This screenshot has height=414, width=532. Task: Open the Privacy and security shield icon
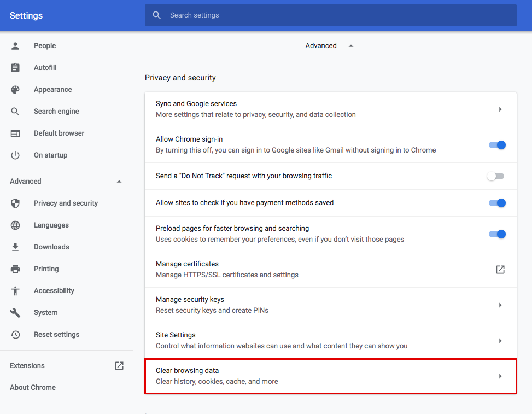pos(15,203)
